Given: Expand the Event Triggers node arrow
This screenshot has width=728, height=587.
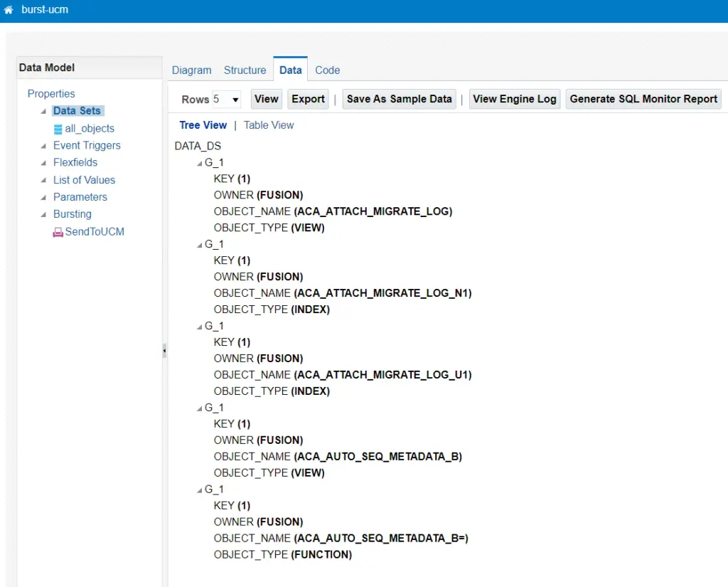Looking at the screenshot, I should click(x=43, y=146).
